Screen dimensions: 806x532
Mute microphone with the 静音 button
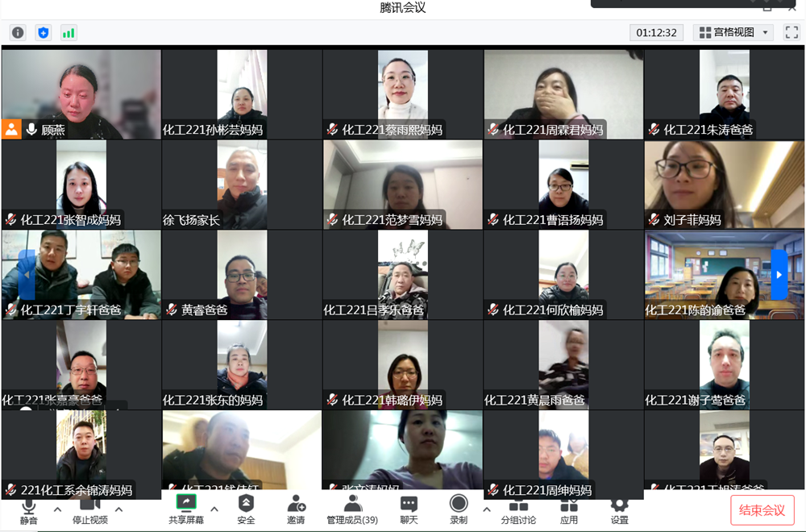(29, 509)
